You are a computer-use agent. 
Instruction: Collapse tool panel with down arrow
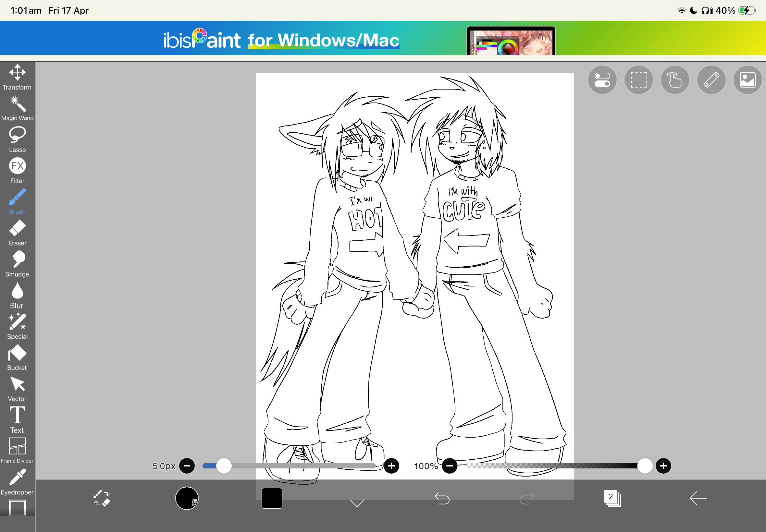(357, 498)
